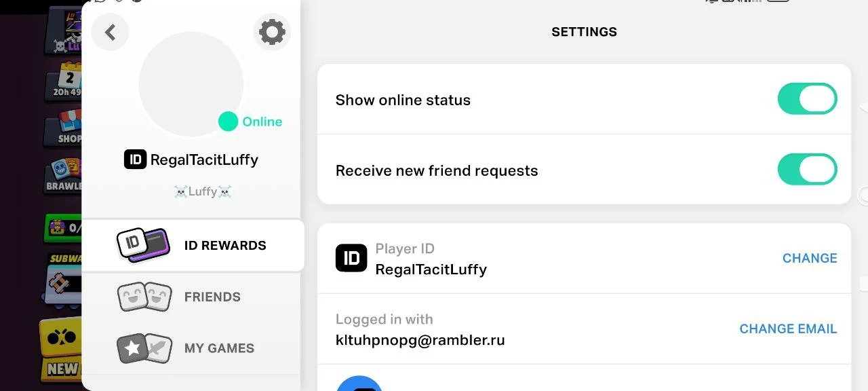Disable Receive new friend requests switch
Screen dimensions: 868x391
pos(807,170)
